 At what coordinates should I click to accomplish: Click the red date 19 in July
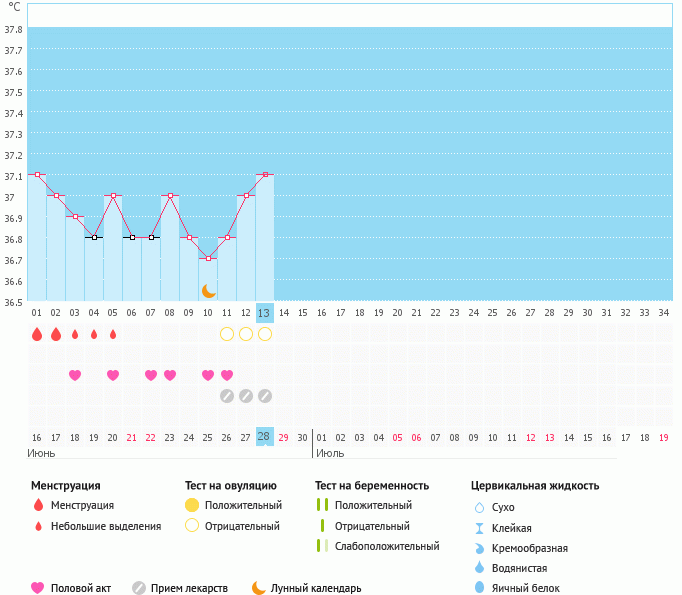click(x=663, y=438)
